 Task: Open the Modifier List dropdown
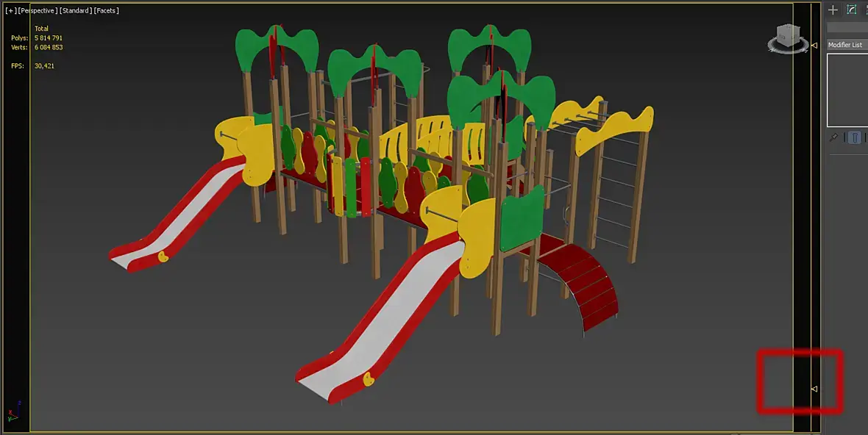click(x=847, y=45)
